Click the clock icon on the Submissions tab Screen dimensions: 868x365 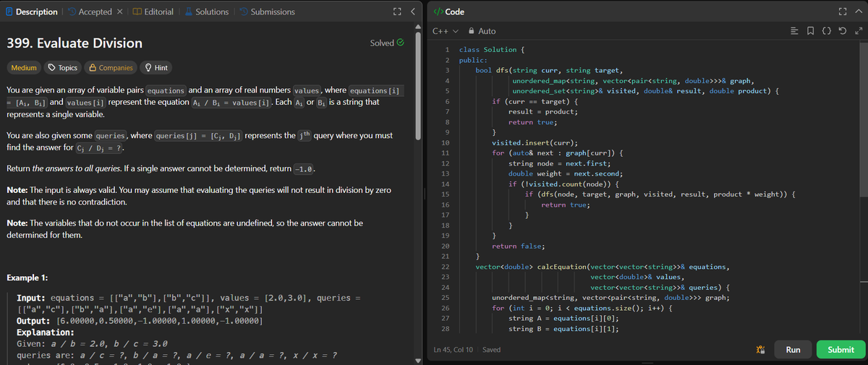[244, 12]
